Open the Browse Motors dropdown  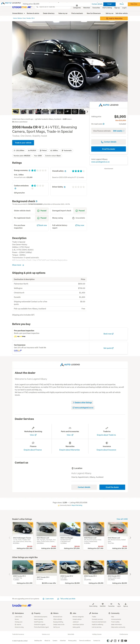point(18,13)
